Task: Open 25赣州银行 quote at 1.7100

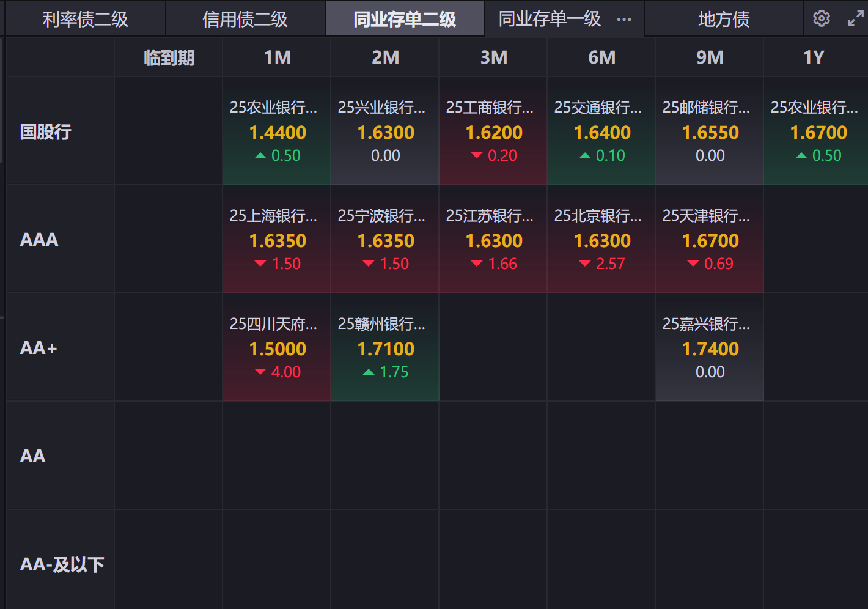Action: [x=385, y=348]
